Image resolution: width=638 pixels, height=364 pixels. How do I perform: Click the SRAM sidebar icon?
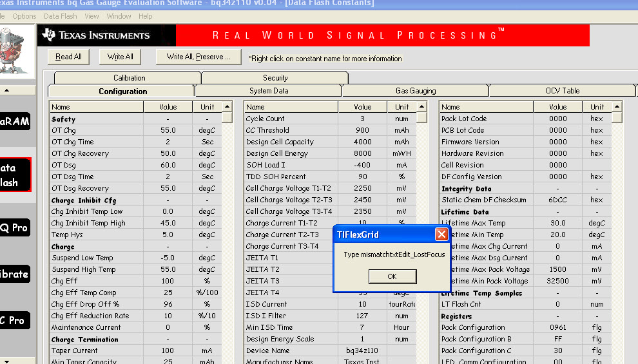pos(15,121)
